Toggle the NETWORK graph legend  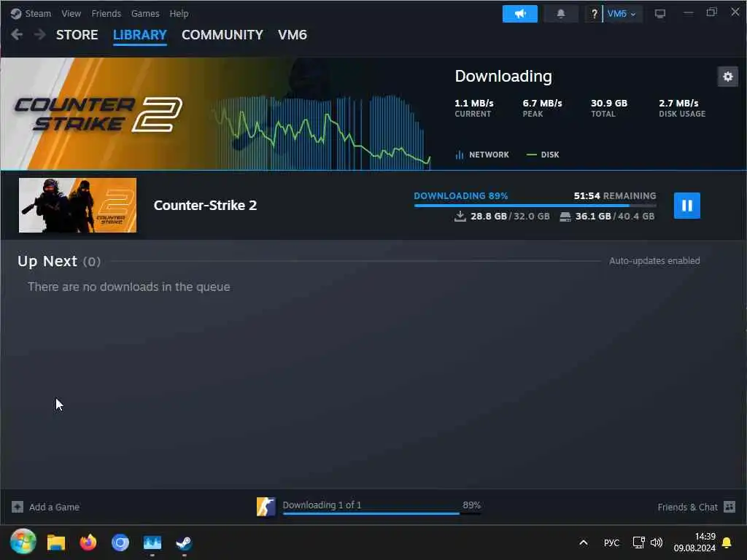(x=482, y=155)
